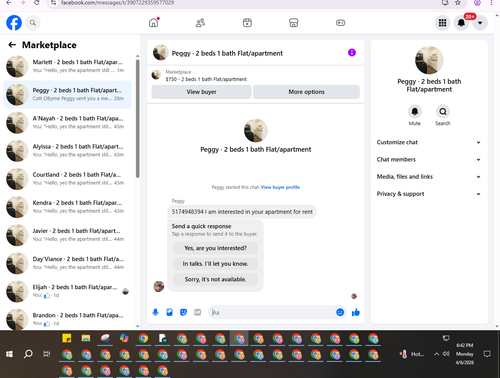Open the Facebook logo home
500x378 pixels.
pyautogui.click(x=14, y=23)
